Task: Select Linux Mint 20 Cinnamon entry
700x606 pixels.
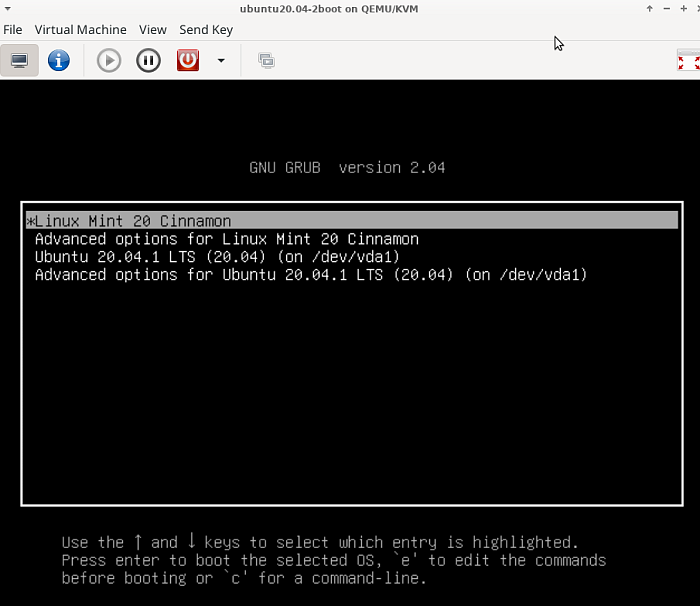Action: tap(352, 221)
